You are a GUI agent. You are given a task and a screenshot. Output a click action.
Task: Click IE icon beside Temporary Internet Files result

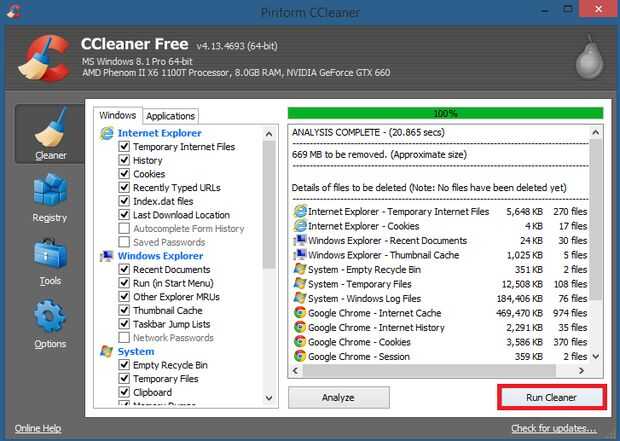click(x=301, y=212)
